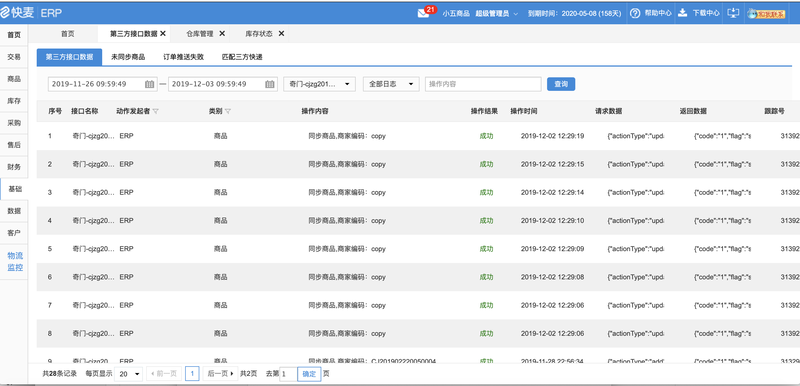Screen dimensions: 800x386
Task: Open the per-page count dropdown showing 20
Action: (129, 374)
